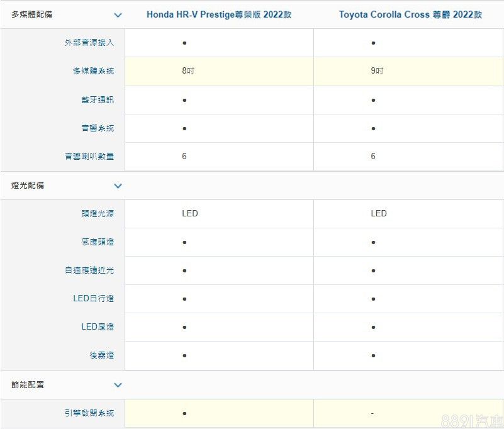504x429 pixels.
Task: Open the Toyota Corolla Cross 尊爵 header
Action: [x=410, y=14]
